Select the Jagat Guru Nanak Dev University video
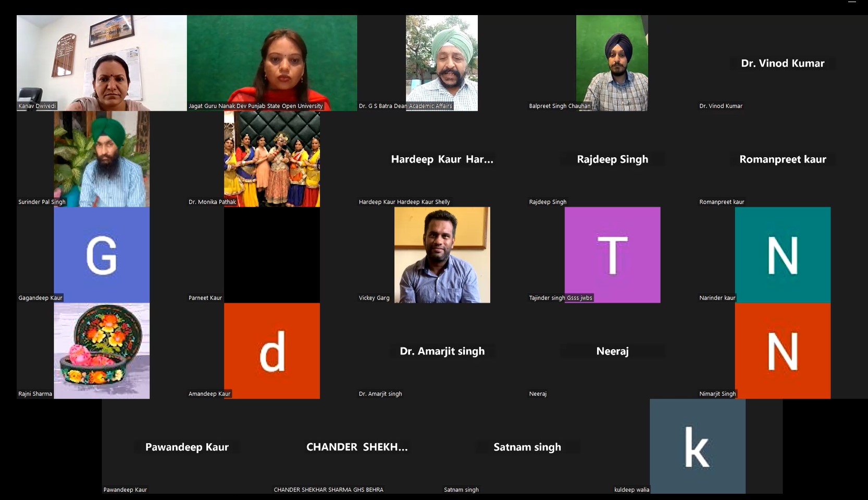 pos(272,63)
